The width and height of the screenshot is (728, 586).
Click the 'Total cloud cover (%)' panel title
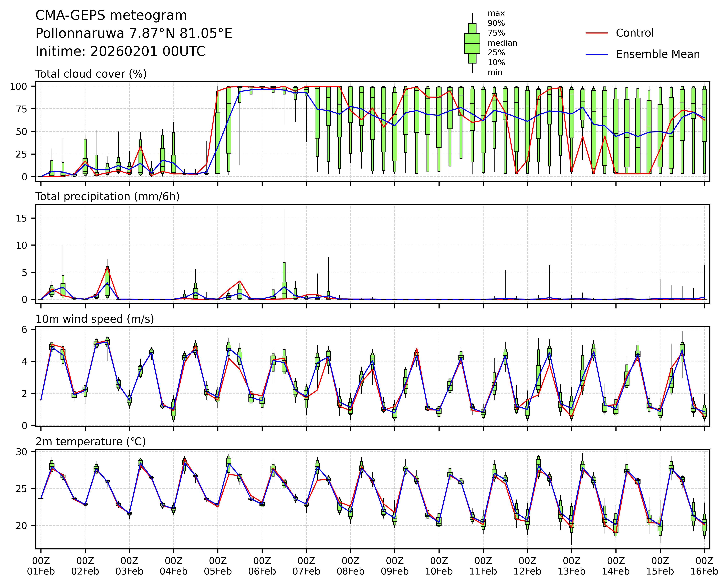point(91,74)
